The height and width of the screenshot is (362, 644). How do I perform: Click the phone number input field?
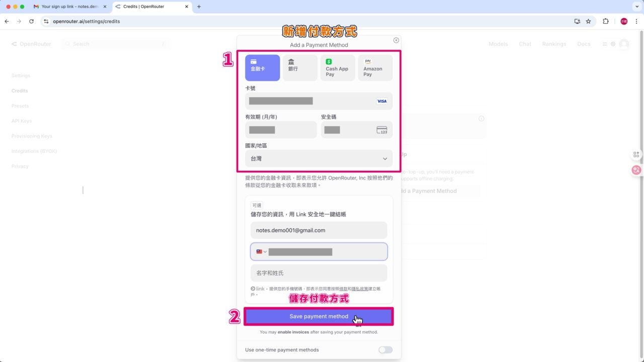click(x=319, y=252)
